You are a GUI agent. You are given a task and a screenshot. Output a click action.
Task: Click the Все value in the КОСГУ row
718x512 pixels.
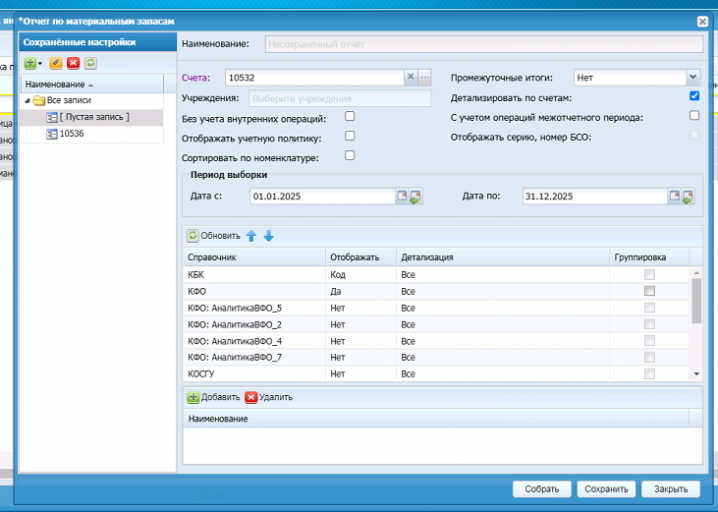point(408,374)
